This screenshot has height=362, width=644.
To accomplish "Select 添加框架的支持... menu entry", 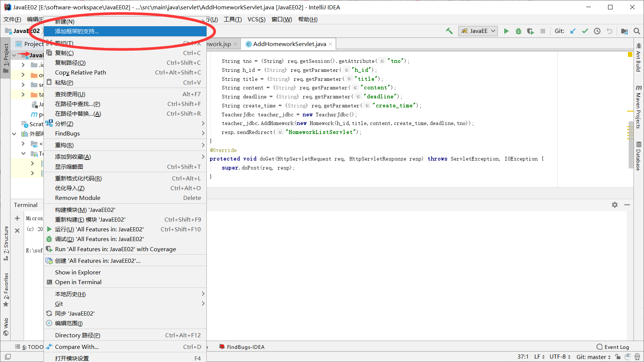I will pos(125,31).
